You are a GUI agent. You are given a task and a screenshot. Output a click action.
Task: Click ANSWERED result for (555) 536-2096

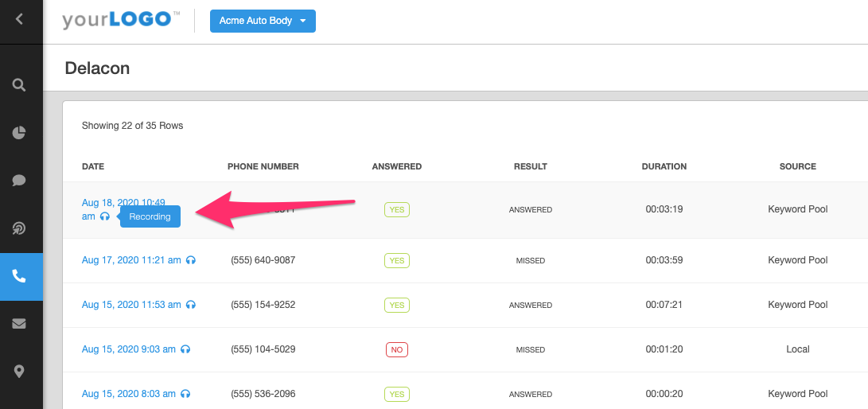(531, 395)
